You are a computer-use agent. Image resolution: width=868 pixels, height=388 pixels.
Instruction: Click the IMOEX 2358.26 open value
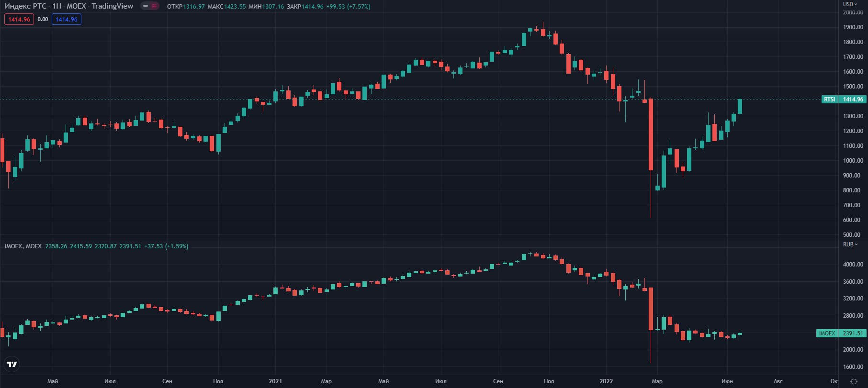click(56, 246)
